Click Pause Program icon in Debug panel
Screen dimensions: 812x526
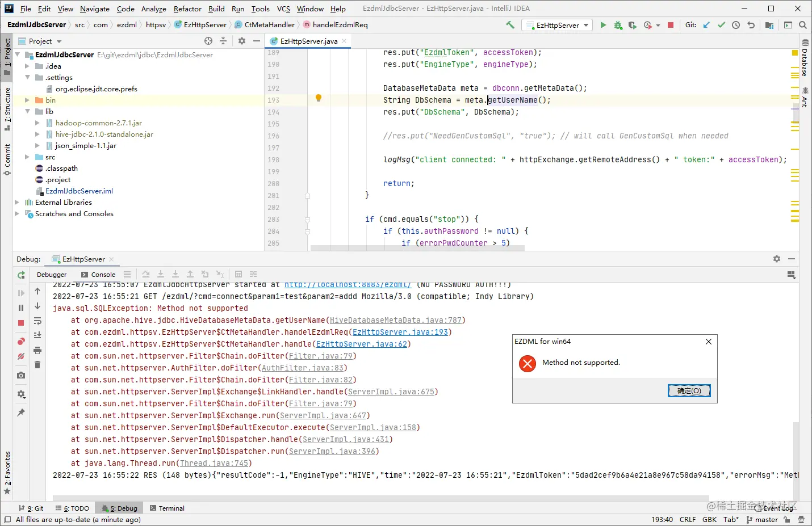(21, 308)
